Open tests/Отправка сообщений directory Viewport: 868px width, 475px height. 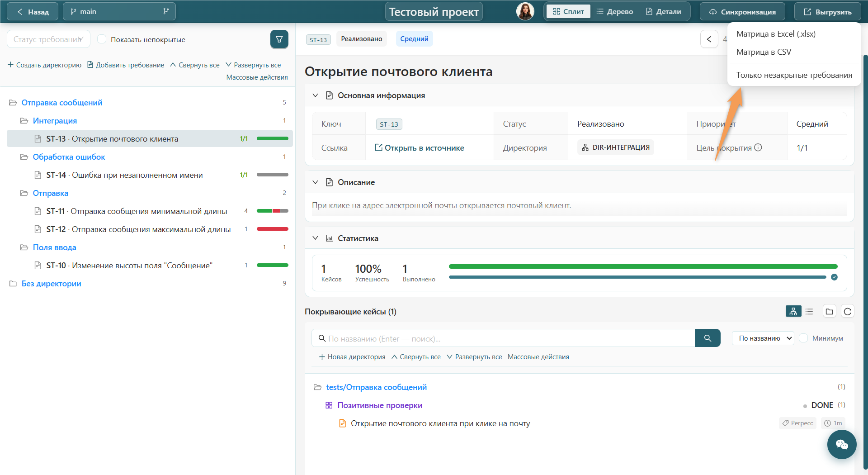tap(376, 387)
